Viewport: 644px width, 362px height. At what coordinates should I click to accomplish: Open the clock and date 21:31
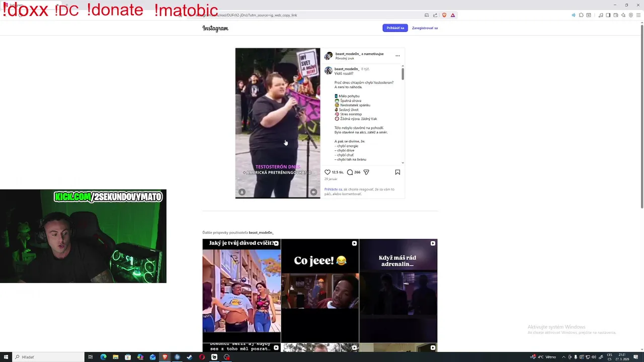(622, 357)
